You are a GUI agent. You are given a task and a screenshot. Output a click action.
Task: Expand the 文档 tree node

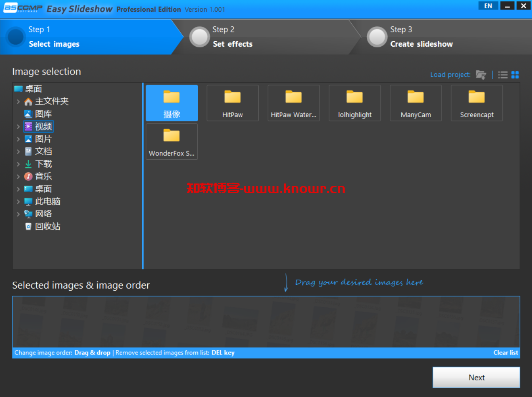18,151
